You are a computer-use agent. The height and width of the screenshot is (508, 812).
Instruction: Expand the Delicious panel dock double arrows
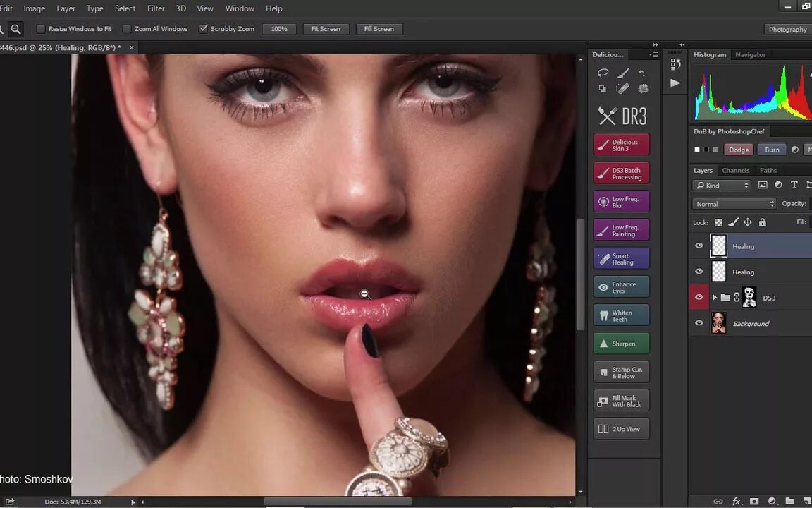tap(655, 44)
